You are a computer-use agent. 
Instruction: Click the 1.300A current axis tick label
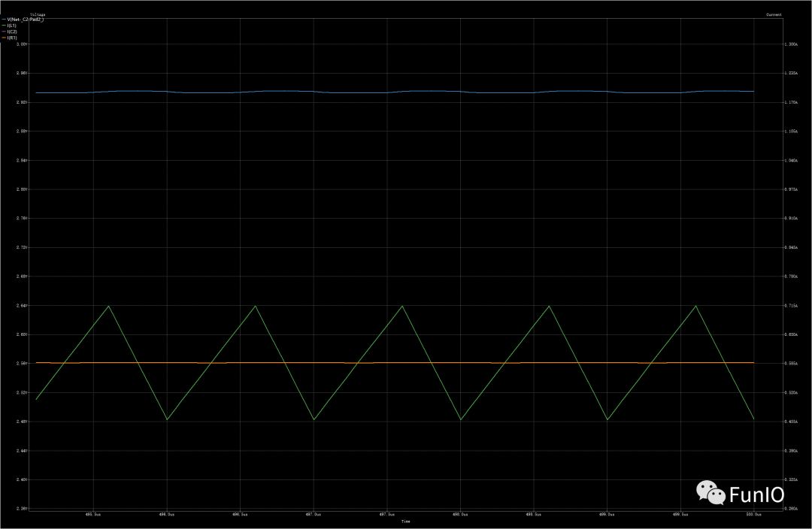tap(791, 44)
